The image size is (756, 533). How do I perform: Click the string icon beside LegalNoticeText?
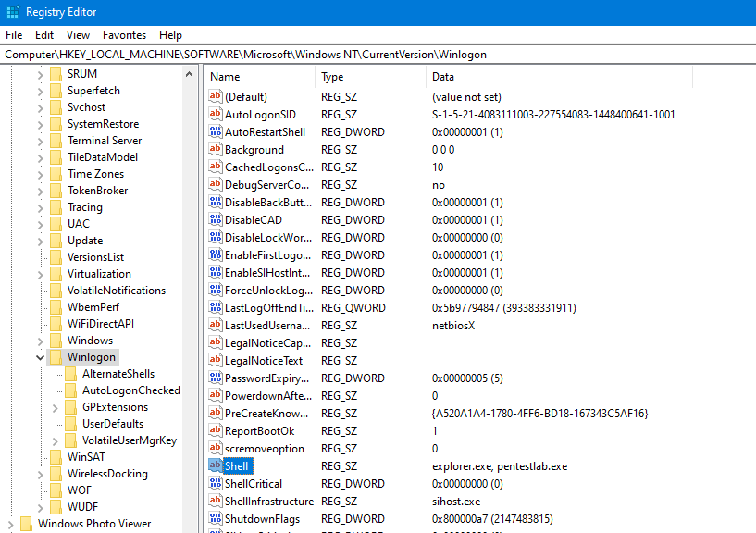pyautogui.click(x=215, y=360)
